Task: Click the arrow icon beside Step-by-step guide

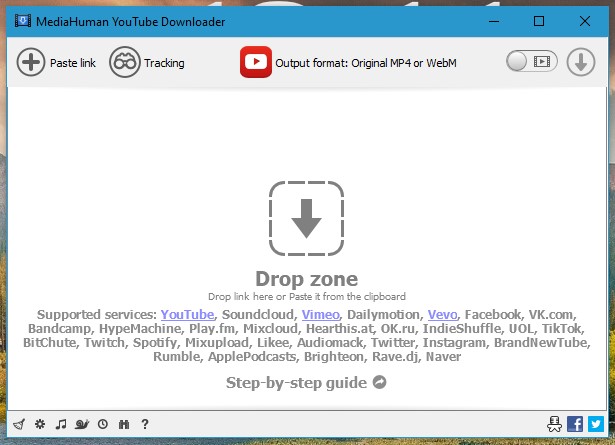Action: [x=379, y=382]
